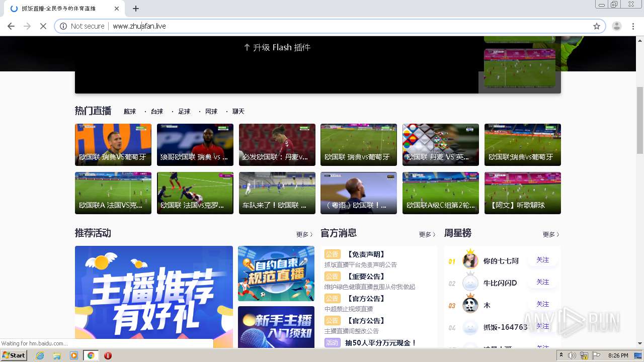Select the top side video preview thumbnail
Image resolution: width=644 pixels, height=362 pixels.
coord(520,39)
